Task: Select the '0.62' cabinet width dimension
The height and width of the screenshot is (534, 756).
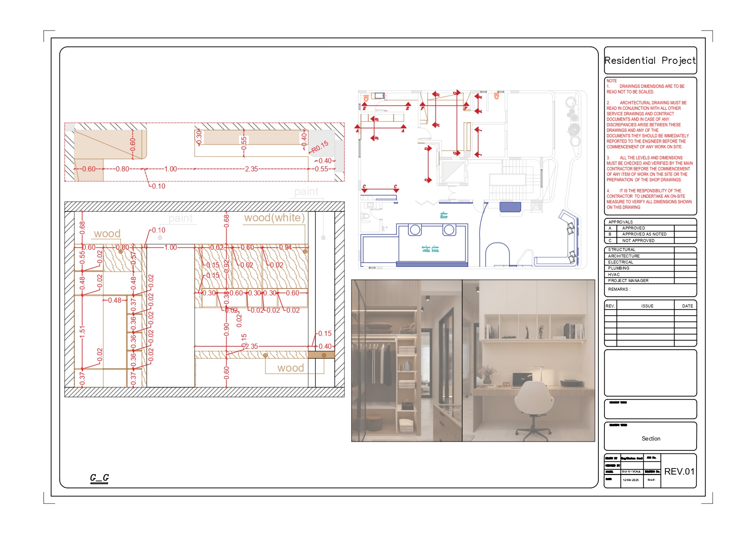Action: 217,248
